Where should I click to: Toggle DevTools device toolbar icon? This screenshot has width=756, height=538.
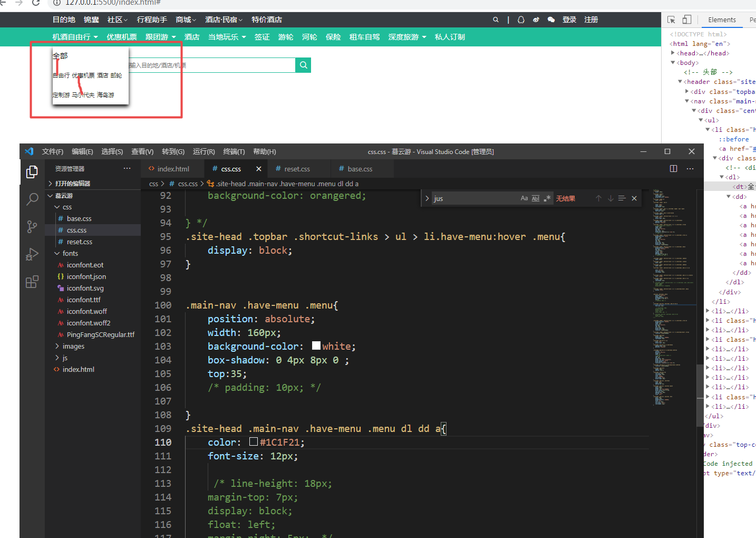coord(686,20)
